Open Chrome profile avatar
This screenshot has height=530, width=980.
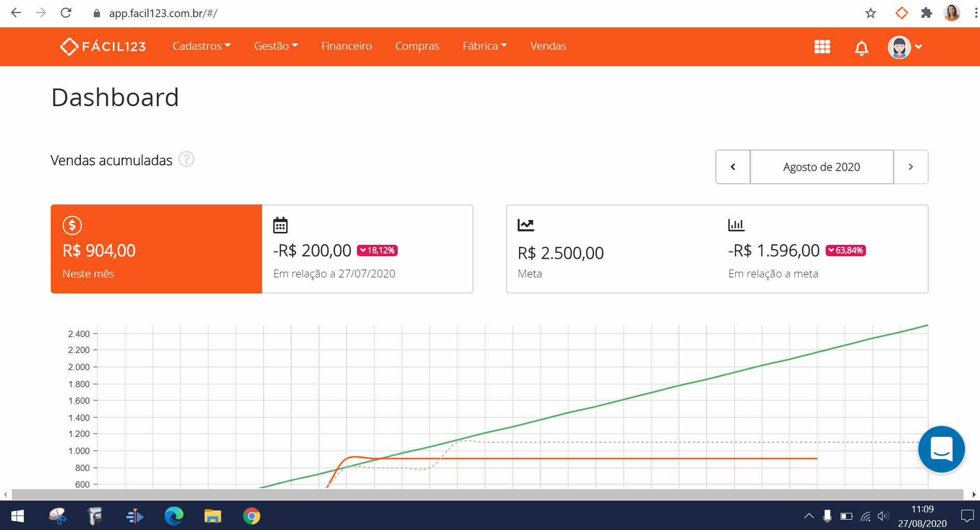(x=952, y=13)
